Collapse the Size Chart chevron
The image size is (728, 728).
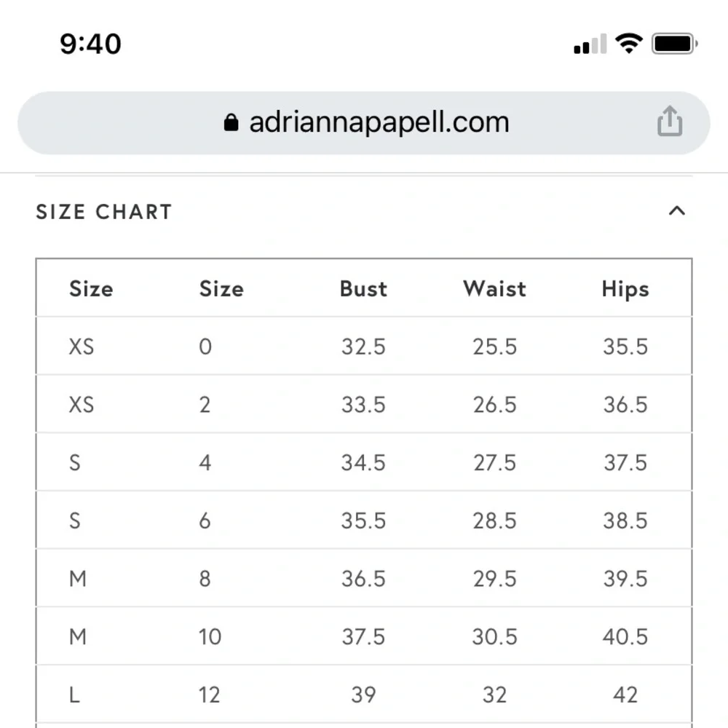[x=677, y=211]
